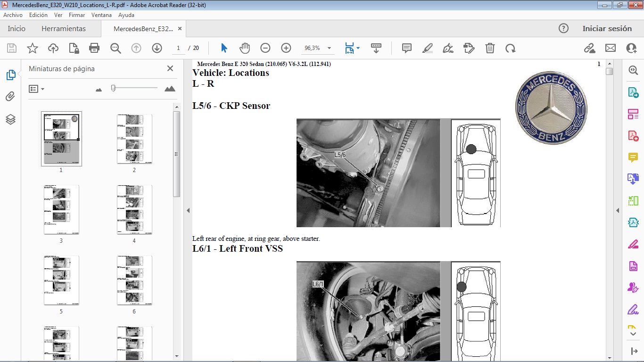
Task: Select the Hand pan tool
Action: coord(244,48)
